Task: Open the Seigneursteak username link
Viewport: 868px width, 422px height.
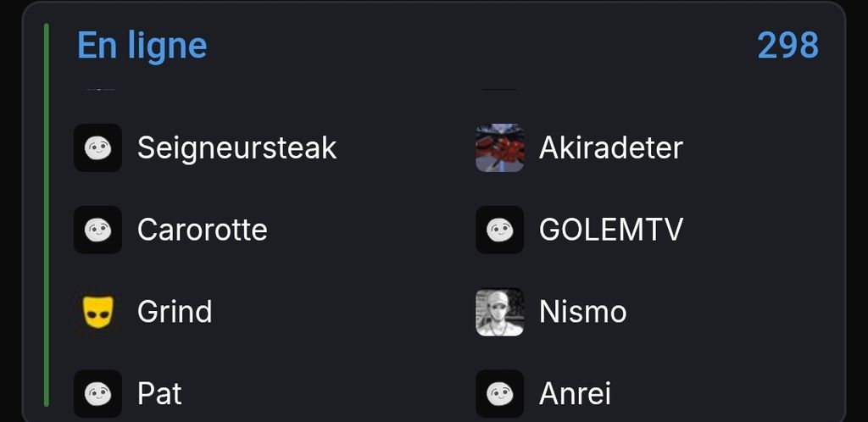Action: (x=236, y=148)
